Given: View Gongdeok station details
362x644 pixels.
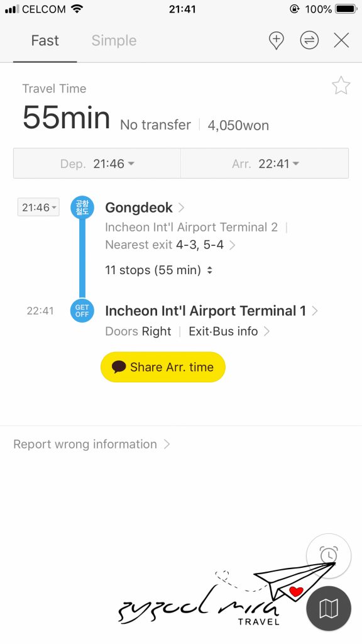Looking at the screenshot, I should point(145,208).
